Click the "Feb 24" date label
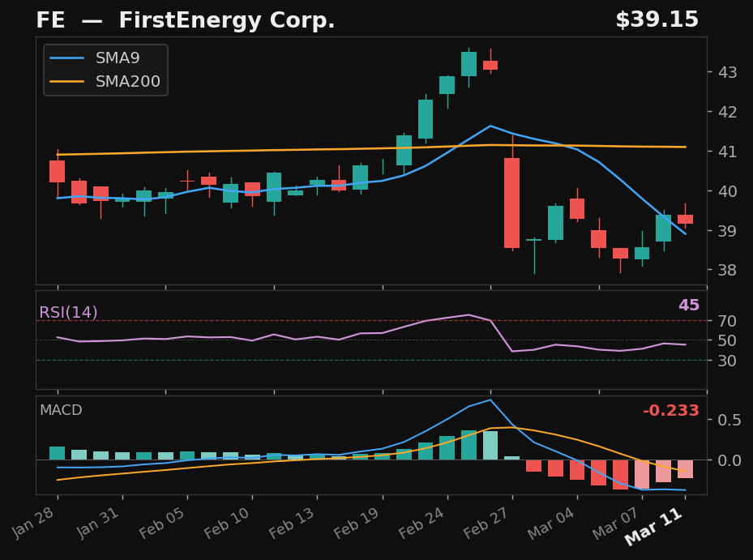753x560 pixels. tap(421, 523)
